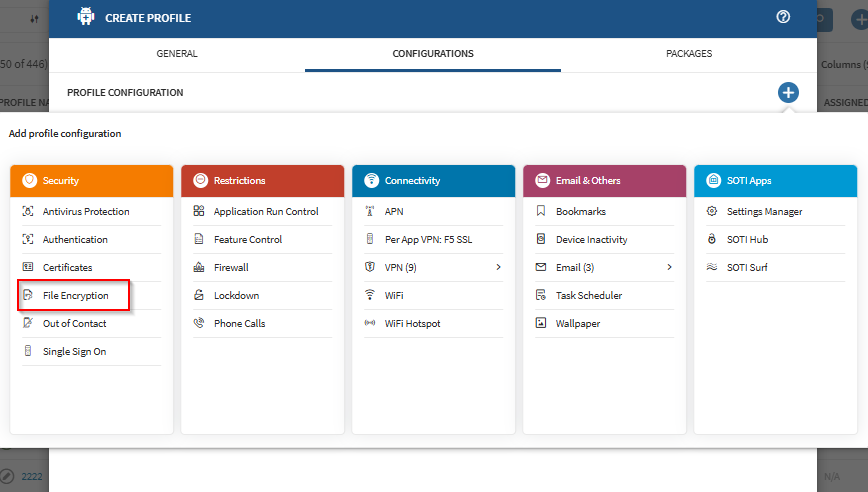The width and height of the screenshot is (868, 492).
Task: Expand the VPN (9) submenu arrow
Action: [x=497, y=268]
